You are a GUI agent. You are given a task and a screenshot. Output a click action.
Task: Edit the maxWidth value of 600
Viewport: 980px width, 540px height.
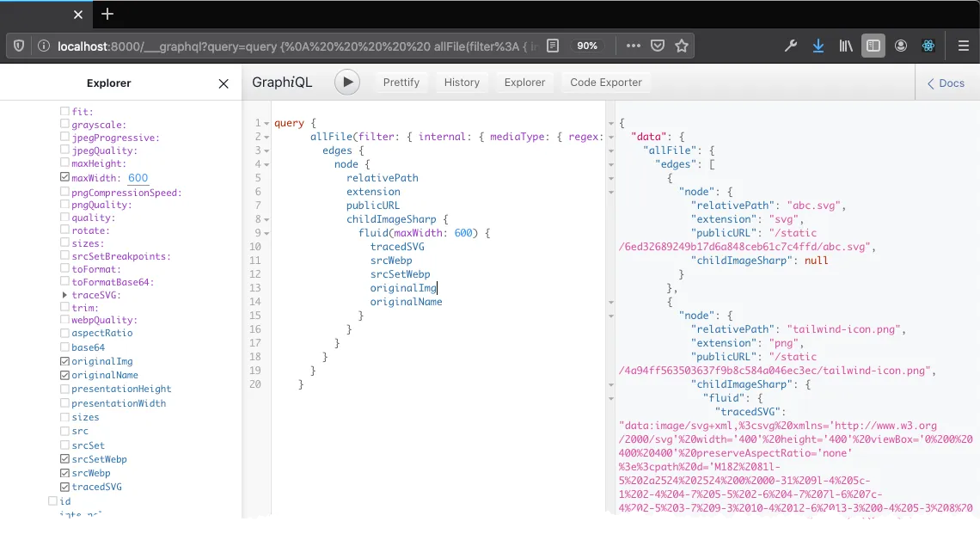tap(138, 177)
